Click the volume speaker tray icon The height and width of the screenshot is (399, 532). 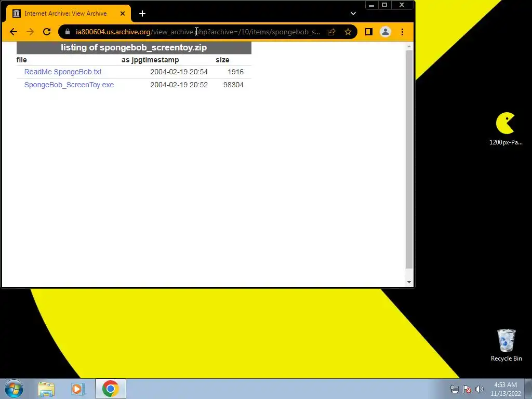pos(480,389)
